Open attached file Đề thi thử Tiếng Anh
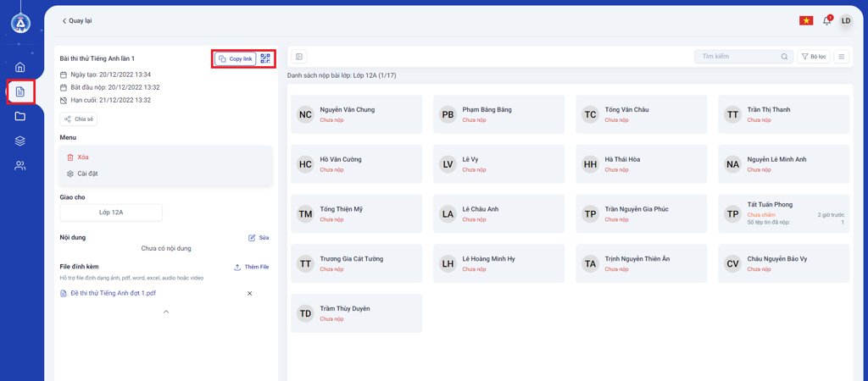Viewport: 868px width, 381px height. click(113, 293)
